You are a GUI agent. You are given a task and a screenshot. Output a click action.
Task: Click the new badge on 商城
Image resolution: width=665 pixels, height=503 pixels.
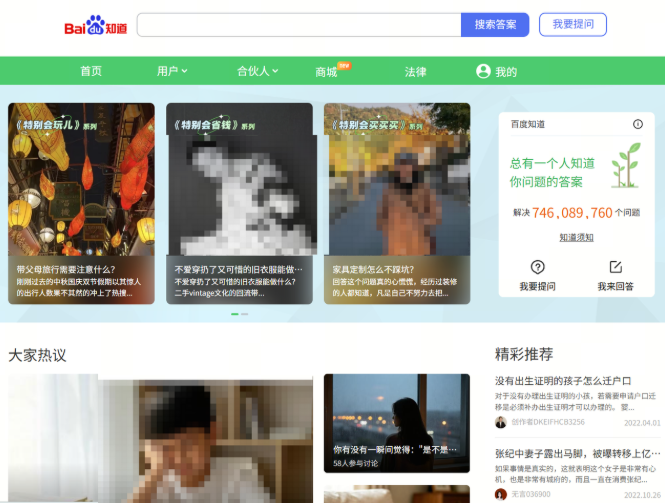(344, 66)
